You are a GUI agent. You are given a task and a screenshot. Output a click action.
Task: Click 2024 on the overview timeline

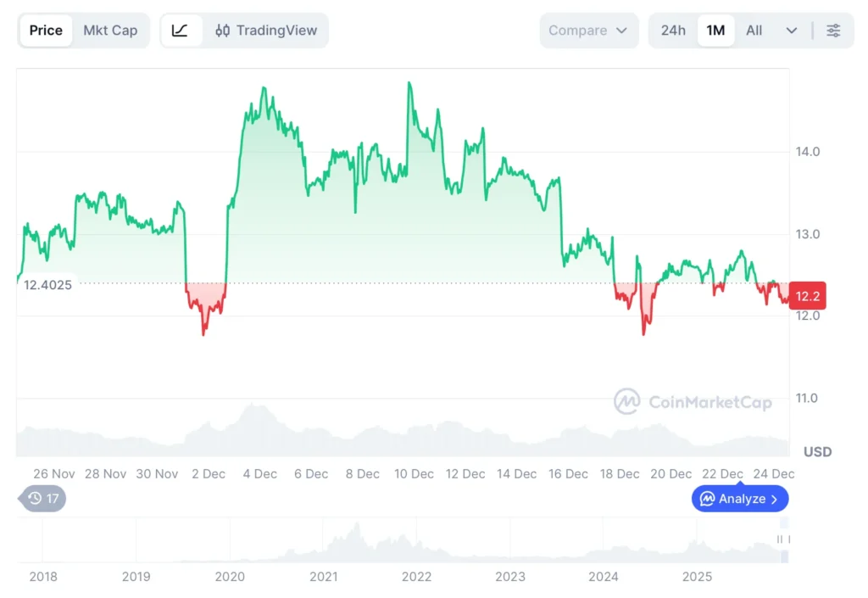[x=604, y=577]
